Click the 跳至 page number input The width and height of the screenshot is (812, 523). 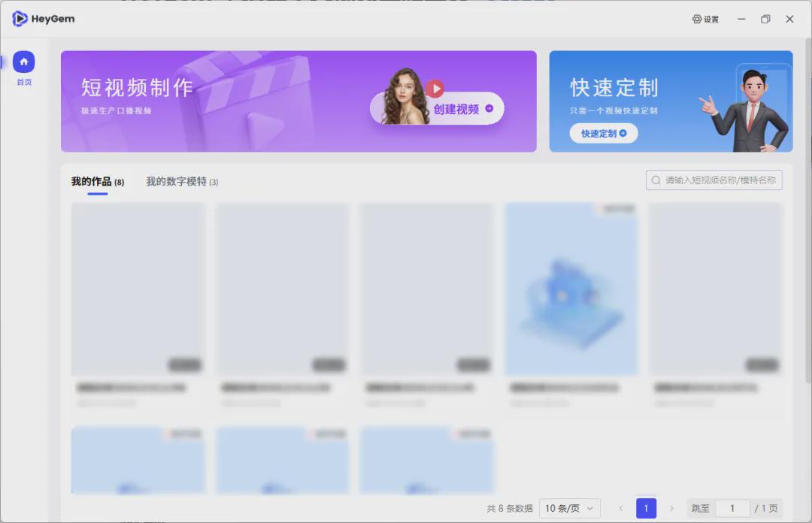click(732, 509)
